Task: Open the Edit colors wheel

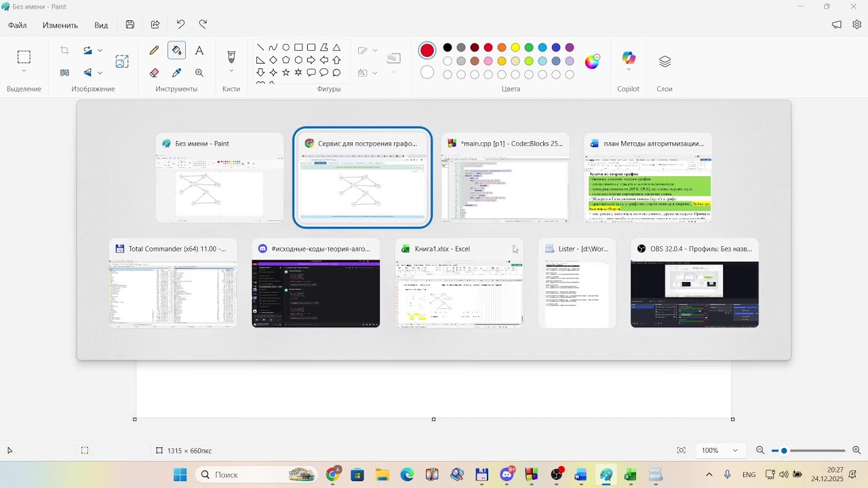Action: (593, 62)
